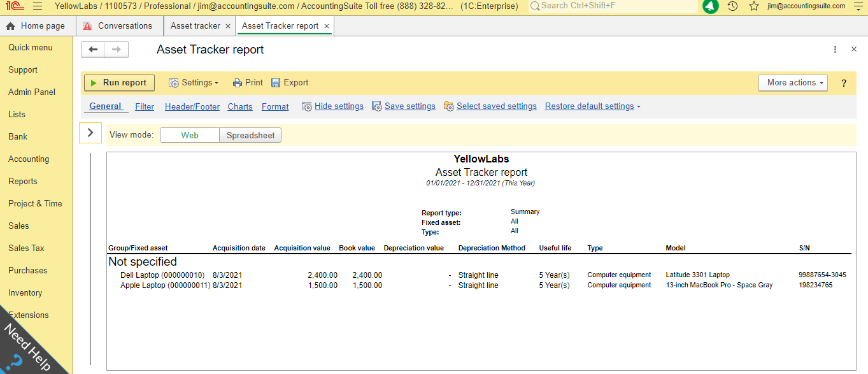
Task: Open Lists section in sidebar
Action: click(17, 114)
